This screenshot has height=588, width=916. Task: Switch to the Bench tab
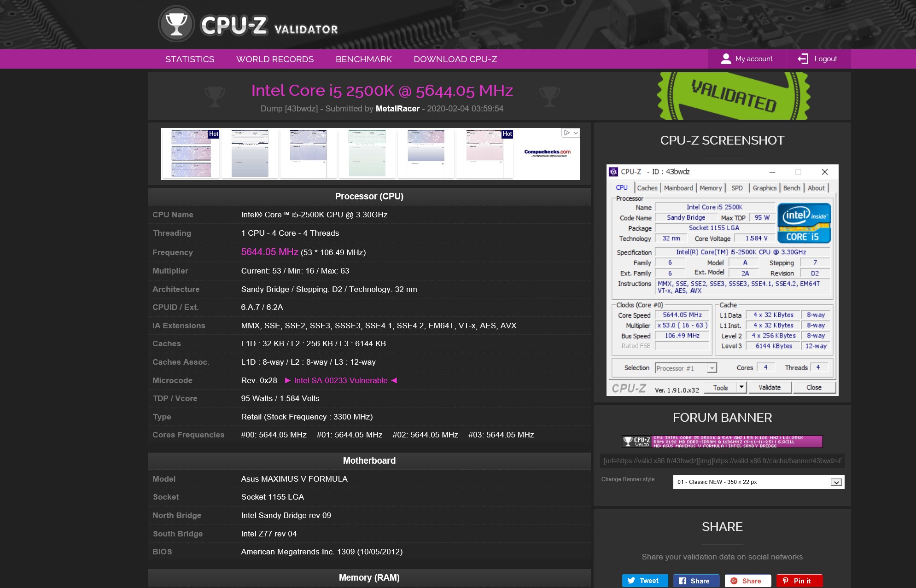(792, 188)
